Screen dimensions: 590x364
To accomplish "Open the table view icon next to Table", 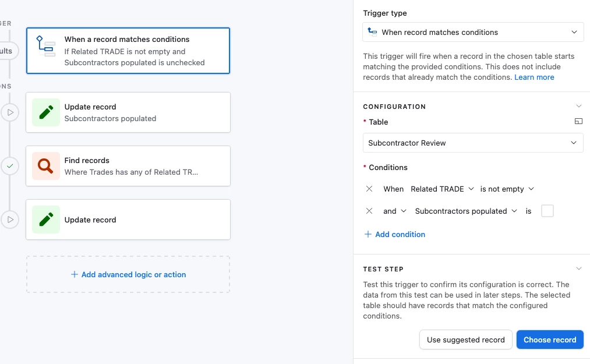I will coord(578,121).
